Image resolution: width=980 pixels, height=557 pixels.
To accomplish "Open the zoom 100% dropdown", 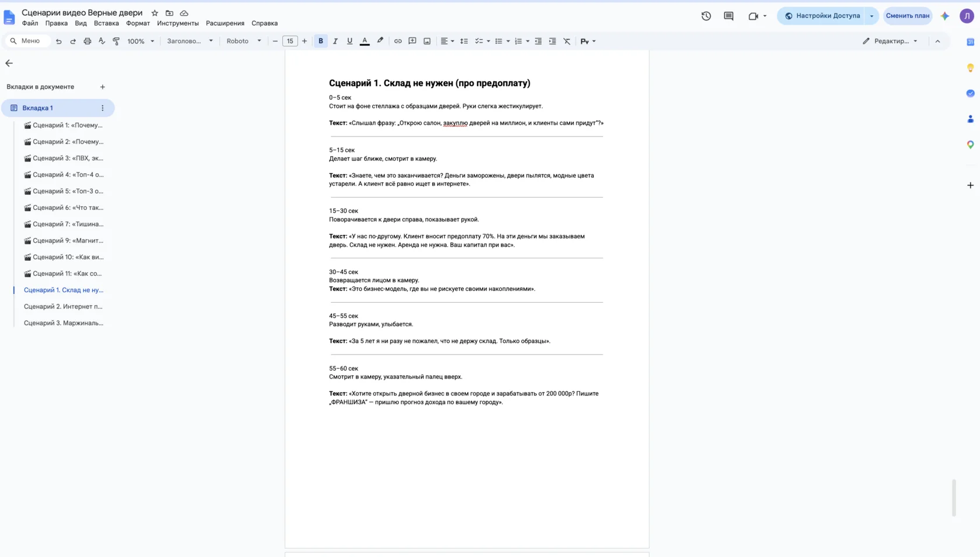I will (x=141, y=41).
